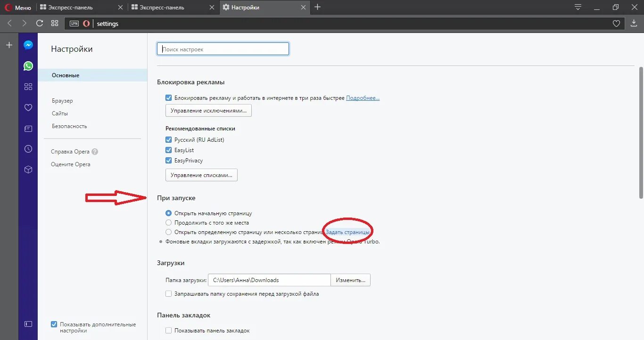The image size is (644, 340).
Task: Open extensions cube in sidebar
Action: pyautogui.click(x=28, y=170)
